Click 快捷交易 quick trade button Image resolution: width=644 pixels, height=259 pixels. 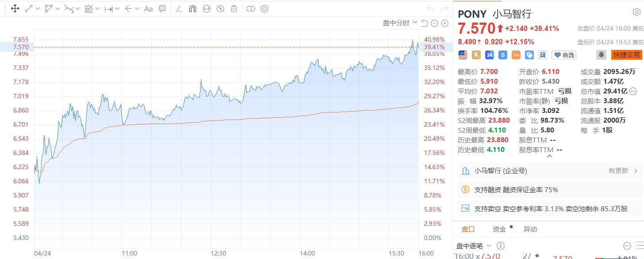626,55
